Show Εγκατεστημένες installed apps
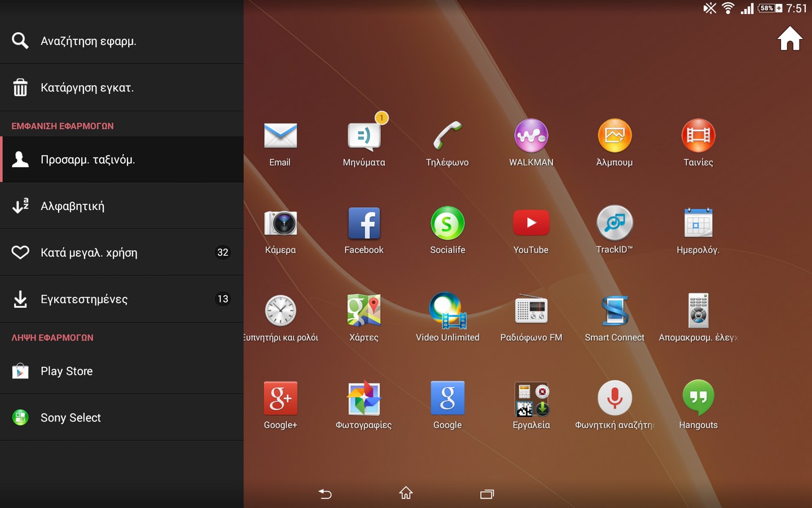The height and width of the screenshot is (508, 812). (122, 299)
